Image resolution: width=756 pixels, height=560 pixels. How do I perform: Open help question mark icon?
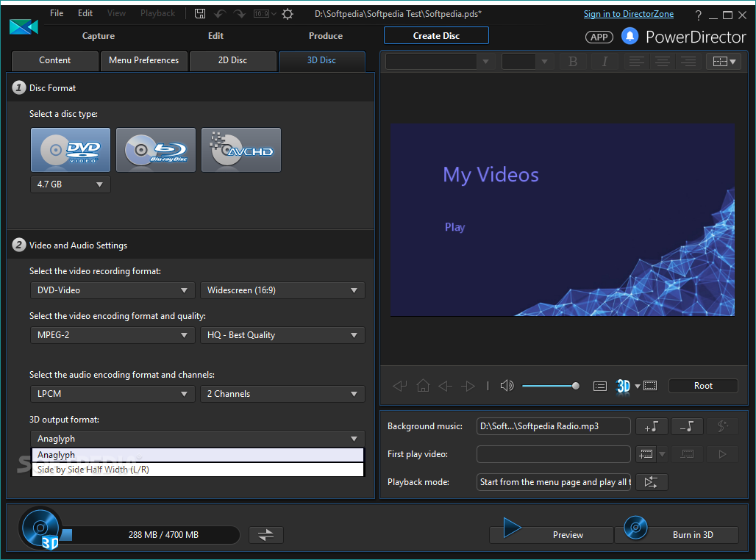point(698,15)
